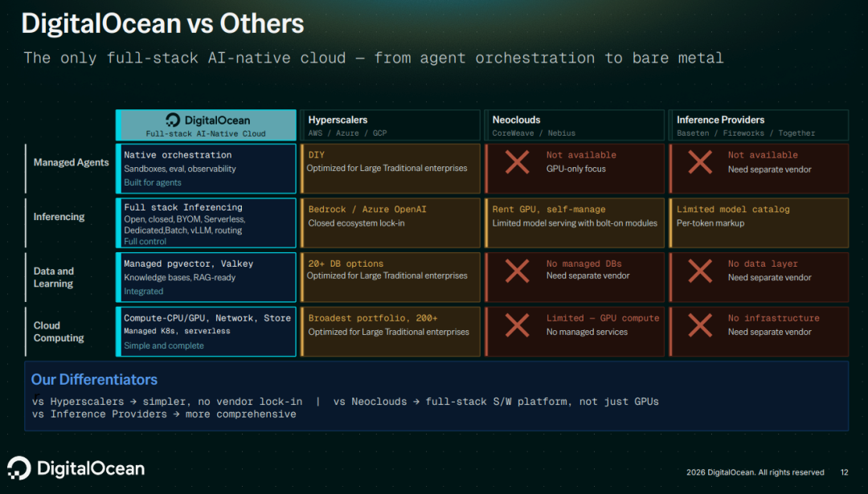Click Bedrock / Azure OpenAI text
868x494 pixels.
tap(367, 210)
